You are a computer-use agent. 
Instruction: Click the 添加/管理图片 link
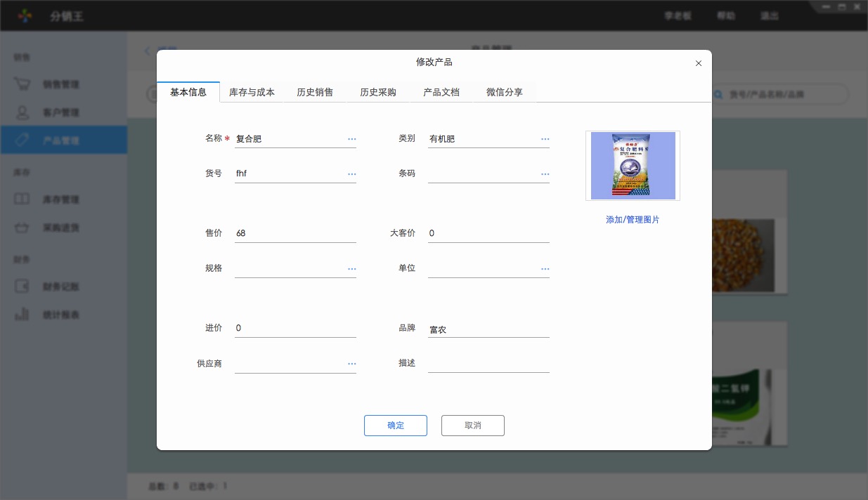[633, 220]
